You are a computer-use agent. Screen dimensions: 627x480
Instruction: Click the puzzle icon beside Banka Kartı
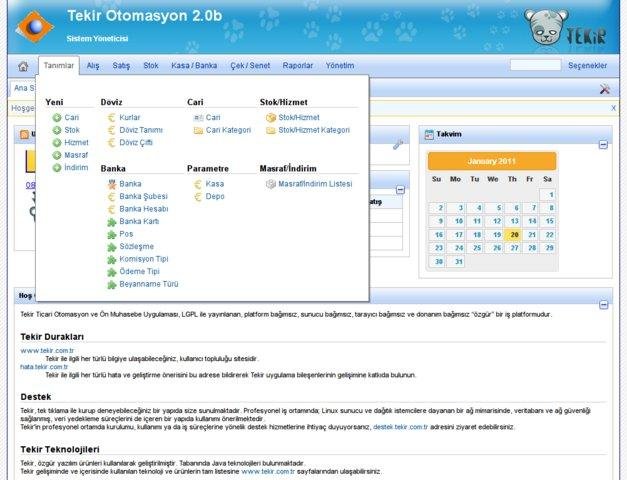112,222
